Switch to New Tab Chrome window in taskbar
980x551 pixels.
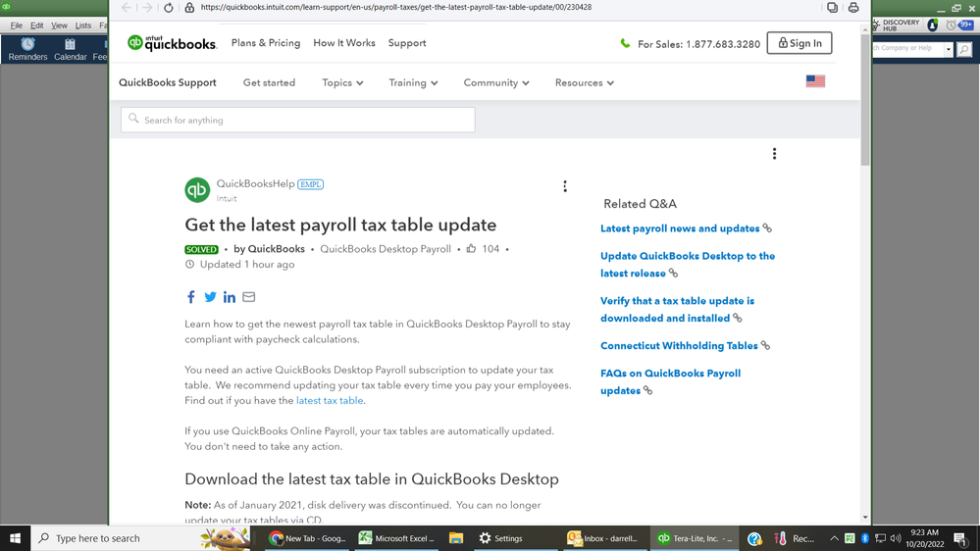pos(306,538)
